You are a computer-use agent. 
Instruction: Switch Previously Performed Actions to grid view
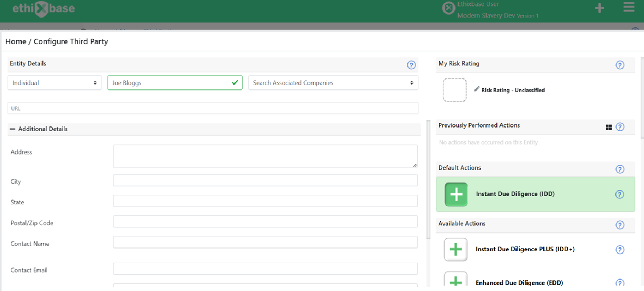click(x=609, y=127)
